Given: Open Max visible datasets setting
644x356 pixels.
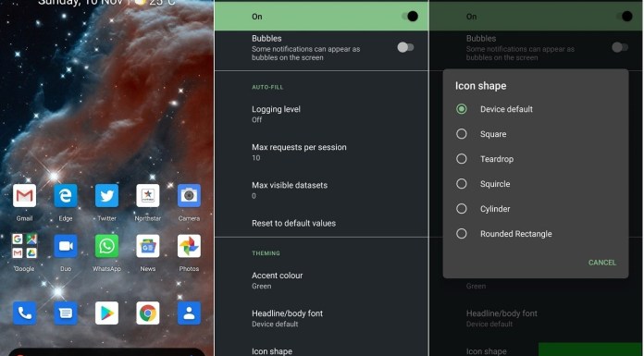Looking at the screenshot, I should (x=321, y=190).
